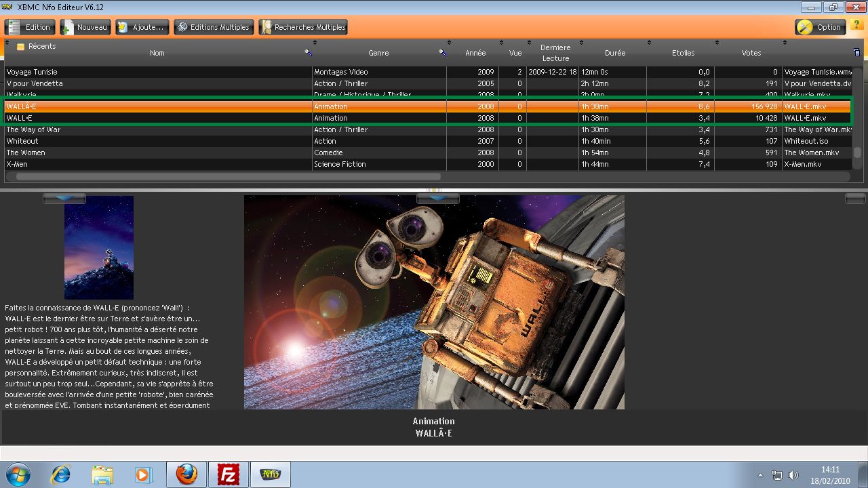The height and width of the screenshot is (488, 868).
Task: Collapse the poster panel with arrow tab
Action: click(x=64, y=198)
